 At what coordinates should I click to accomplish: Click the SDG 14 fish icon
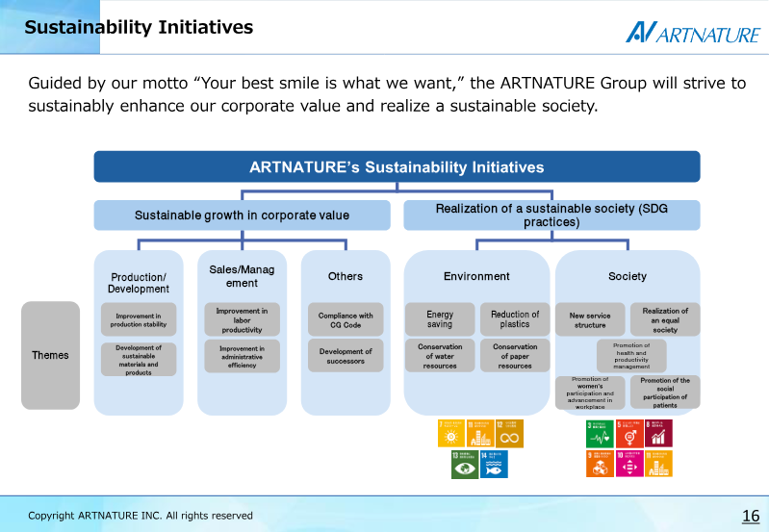pyautogui.click(x=494, y=464)
